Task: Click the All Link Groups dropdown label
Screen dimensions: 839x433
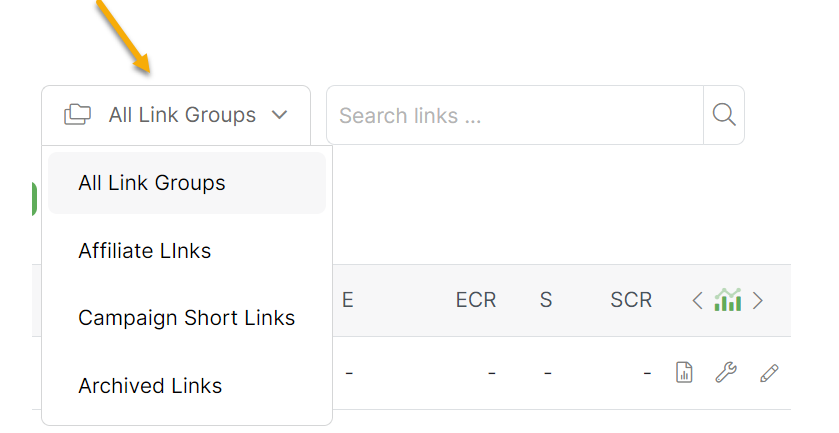Action: (x=182, y=115)
